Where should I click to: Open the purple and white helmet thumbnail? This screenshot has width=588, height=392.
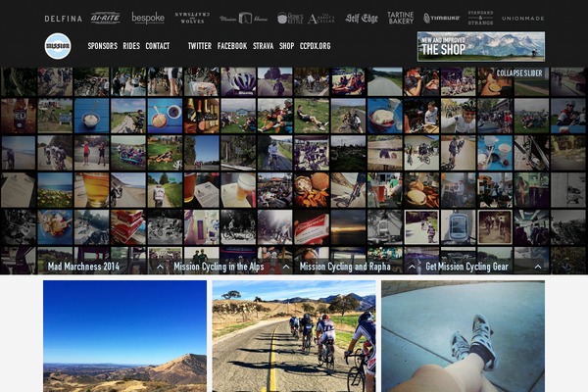pos(238,81)
